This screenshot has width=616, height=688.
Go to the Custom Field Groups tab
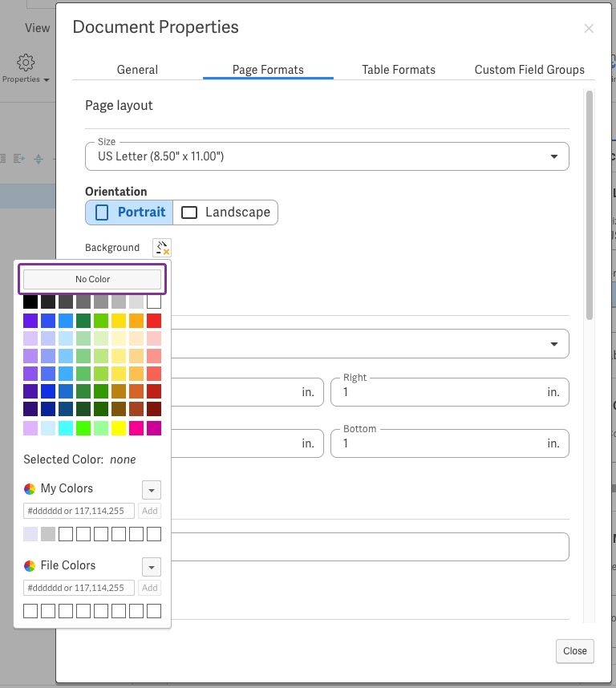529,70
